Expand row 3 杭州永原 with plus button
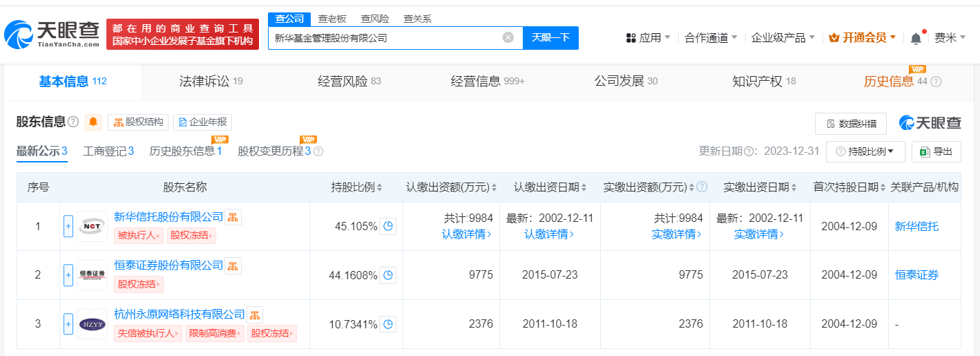Image resolution: width=980 pixels, height=356 pixels. click(68, 324)
